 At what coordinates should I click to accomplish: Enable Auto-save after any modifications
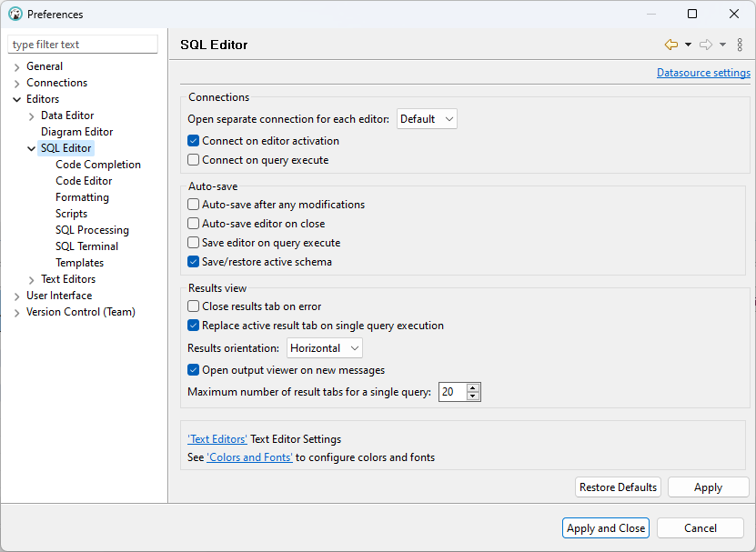191,205
